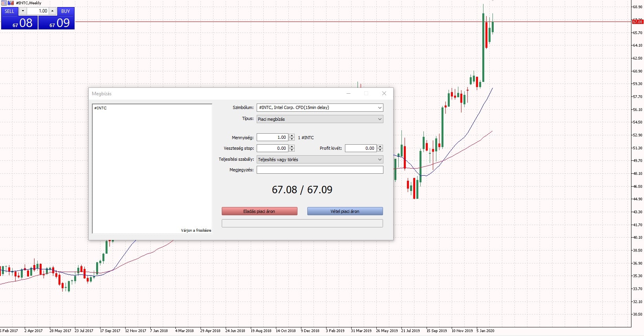This screenshot has width=644, height=336.
Task: Minimize the Megbízás dialog
Action: [348, 93]
